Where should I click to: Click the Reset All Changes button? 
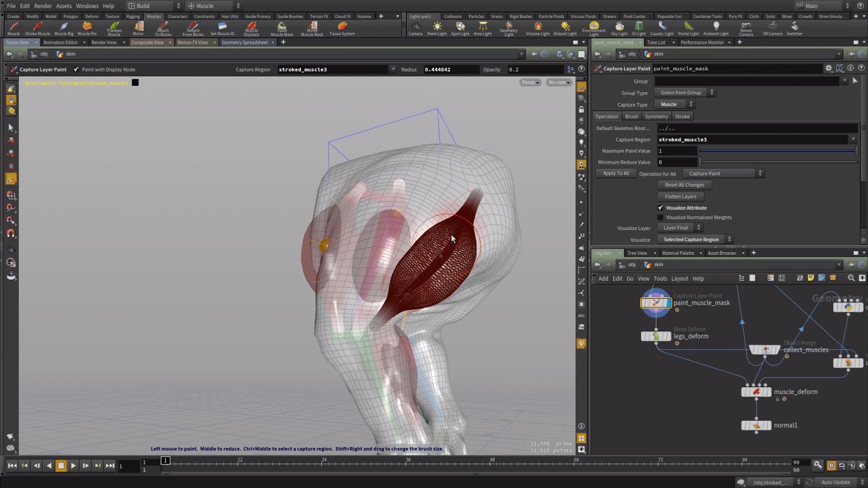pyautogui.click(x=684, y=184)
